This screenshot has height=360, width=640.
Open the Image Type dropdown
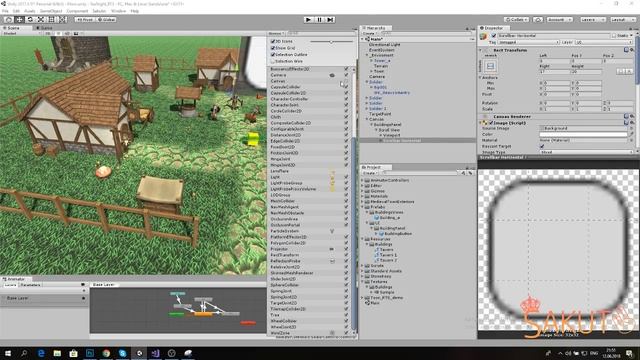point(586,152)
